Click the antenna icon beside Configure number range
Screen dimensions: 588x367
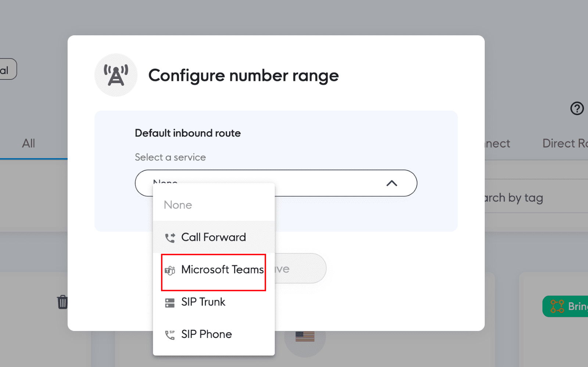[x=116, y=74]
